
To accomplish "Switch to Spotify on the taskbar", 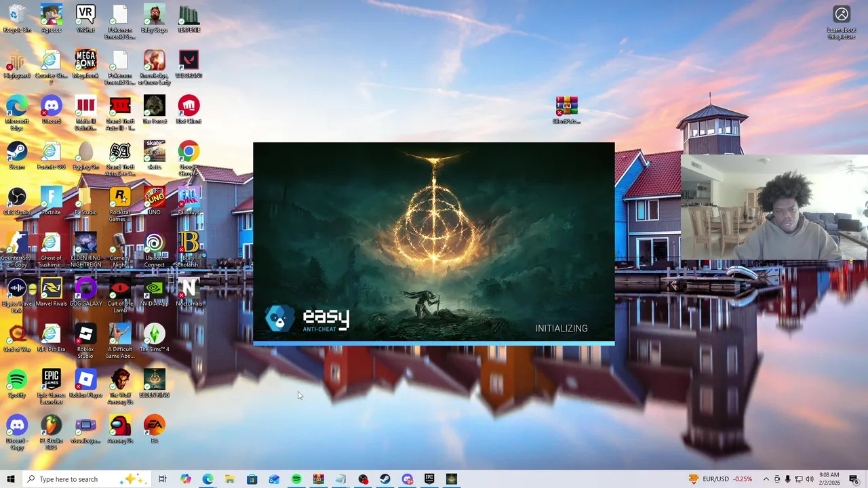I will (296, 479).
